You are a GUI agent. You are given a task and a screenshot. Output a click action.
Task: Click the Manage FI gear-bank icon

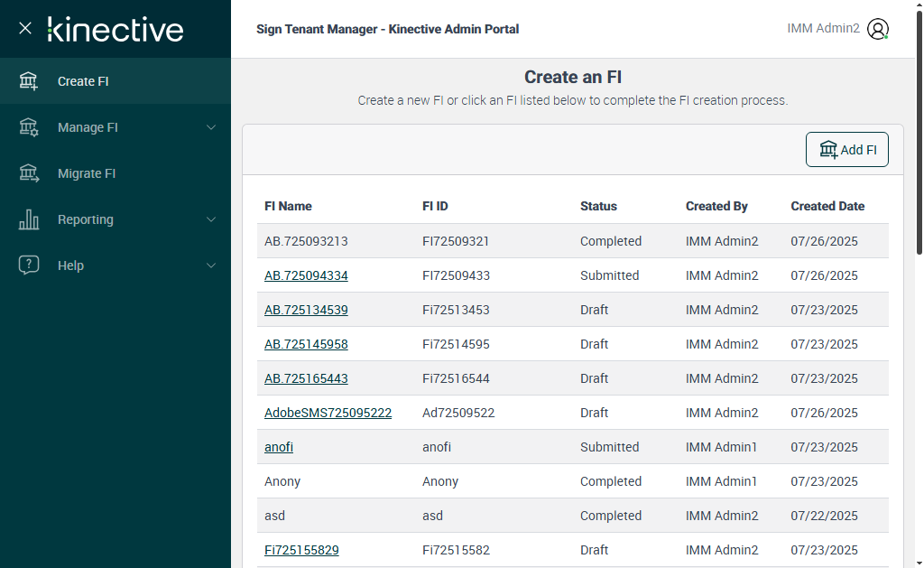pos(29,127)
